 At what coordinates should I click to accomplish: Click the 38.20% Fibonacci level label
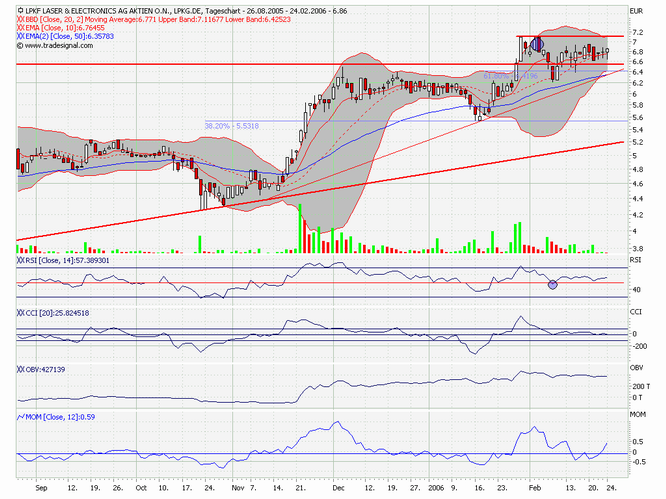[231, 126]
